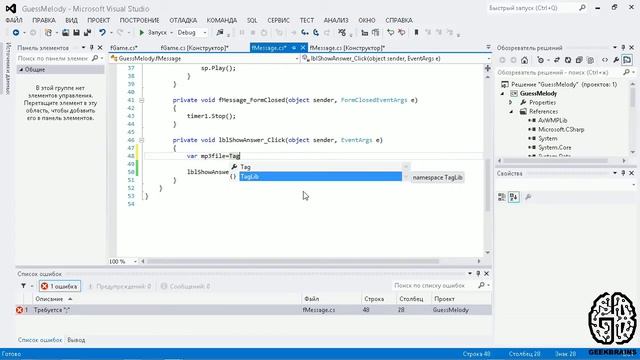640x360 pixels.
Task: Toggle bookmark with the bookmark toolbar icon
Action: click(416, 33)
